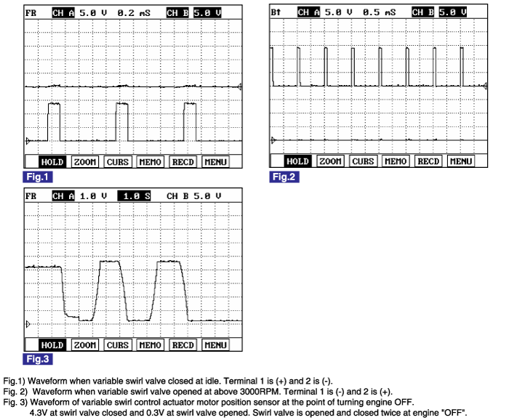Click MEMO button in Fig.2 scope
The image size is (509, 420).
(x=396, y=161)
